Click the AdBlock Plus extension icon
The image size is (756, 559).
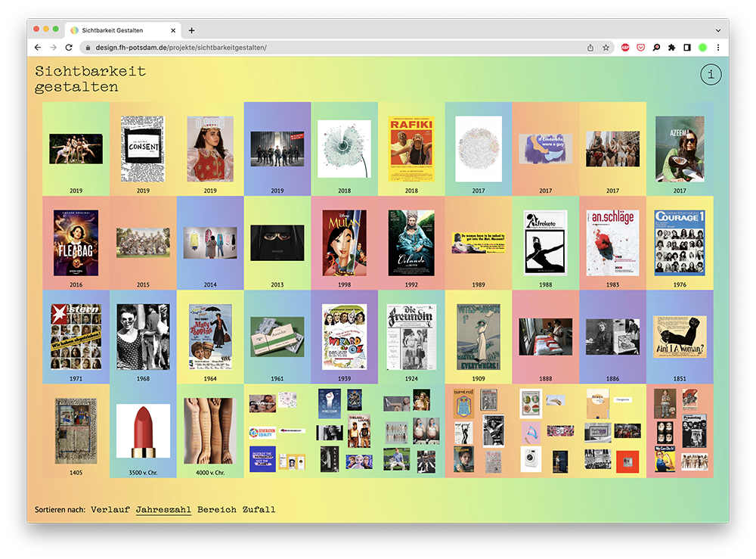coord(625,48)
